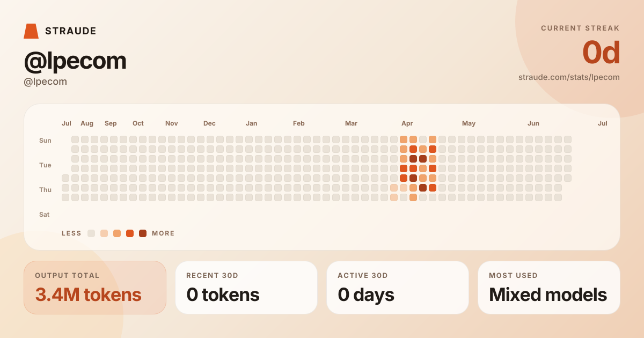This screenshot has height=338, width=644.
Task: Click the Sun row label in heatmap
Action: pyautogui.click(x=45, y=141)
